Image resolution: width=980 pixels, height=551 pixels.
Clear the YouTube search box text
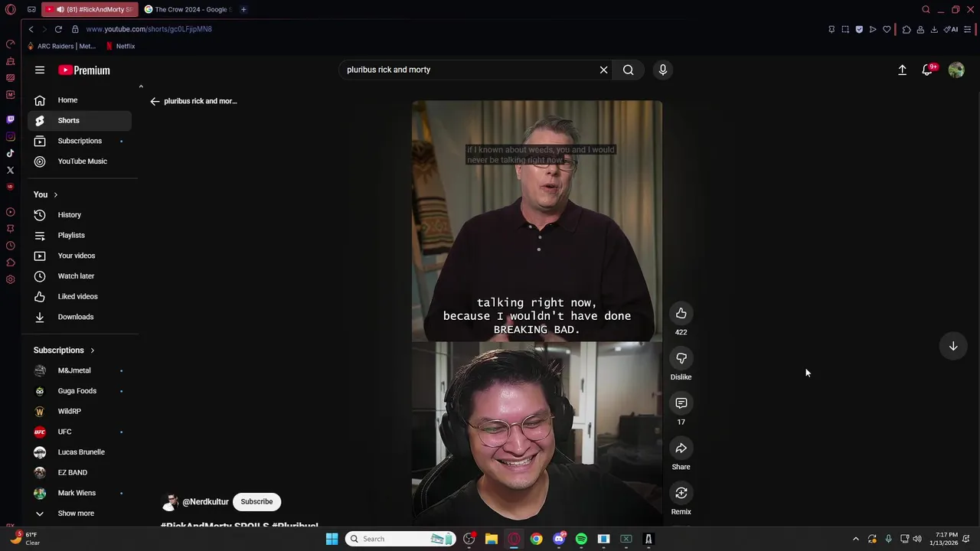coord(603,70)
